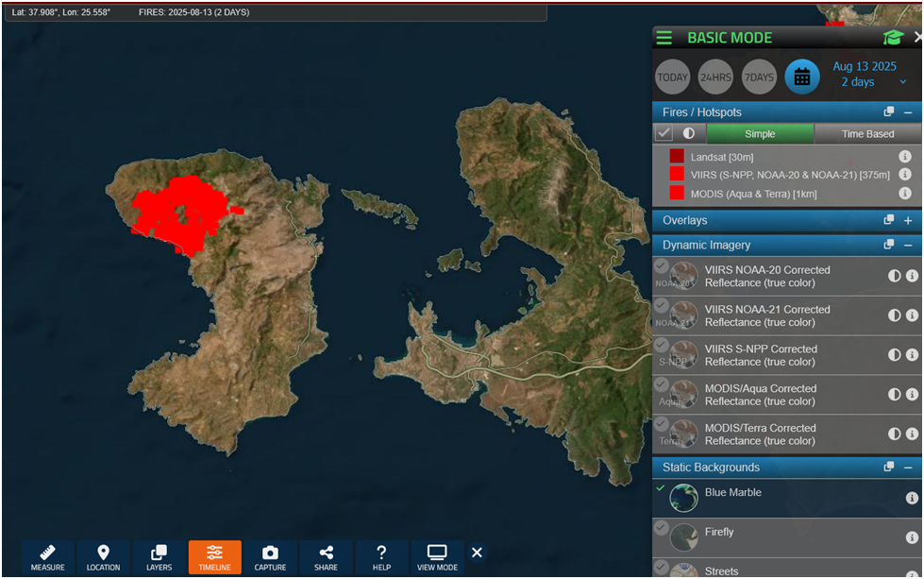Select the Firefly static background

(683, 536)
